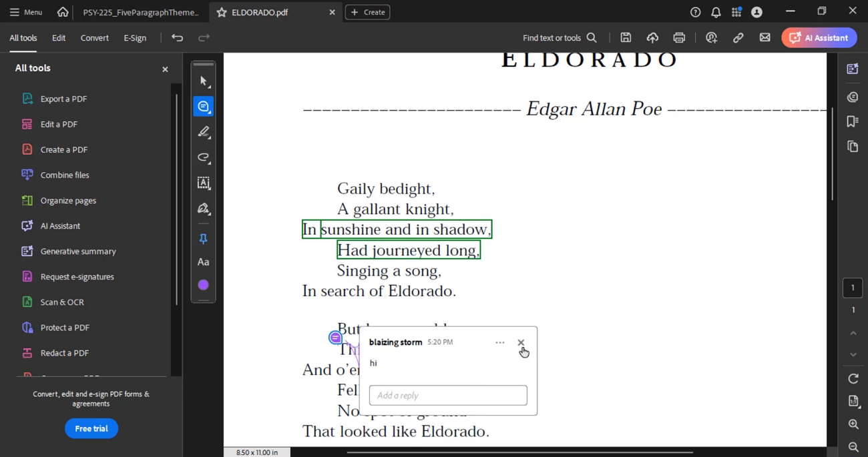Image resolution: width=868 pixels, height=457 pixels.
Task: Open the sign/fill pen tool
Action: (204, 209)
